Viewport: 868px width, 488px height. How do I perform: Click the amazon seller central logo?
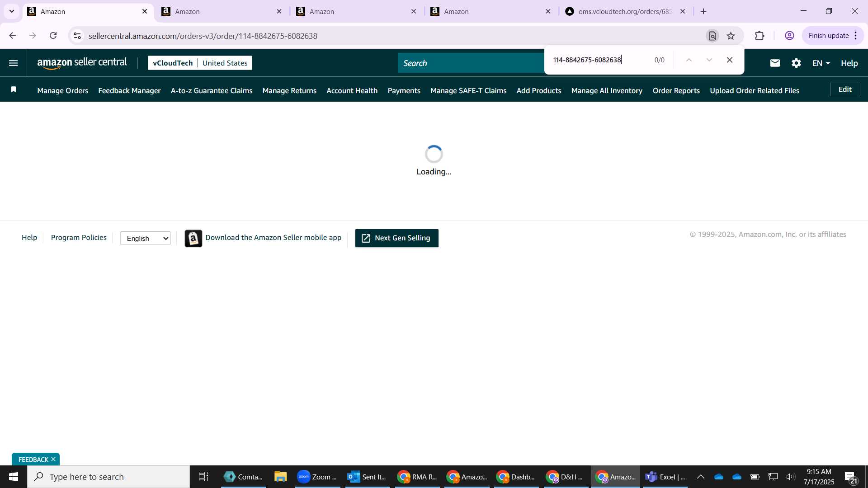(82, 63)
